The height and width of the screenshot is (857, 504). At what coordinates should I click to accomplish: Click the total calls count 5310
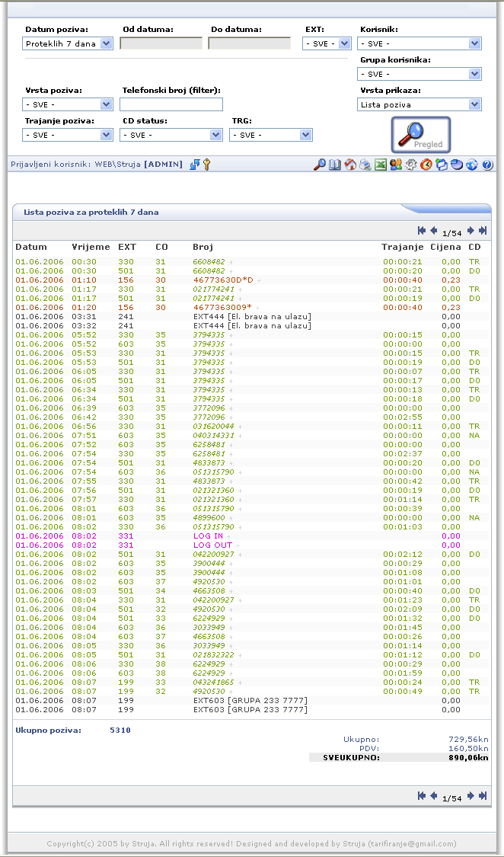120,731
